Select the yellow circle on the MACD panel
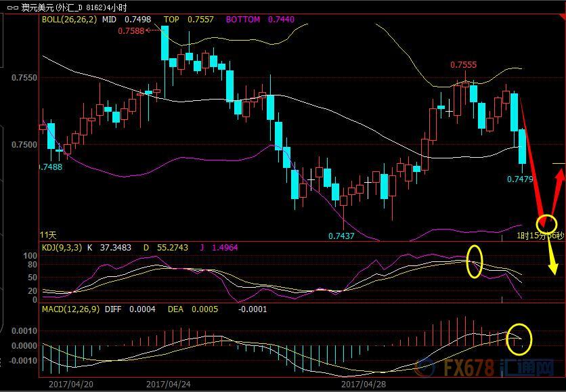The image size is (566, 392). click(x=519, y=339)
